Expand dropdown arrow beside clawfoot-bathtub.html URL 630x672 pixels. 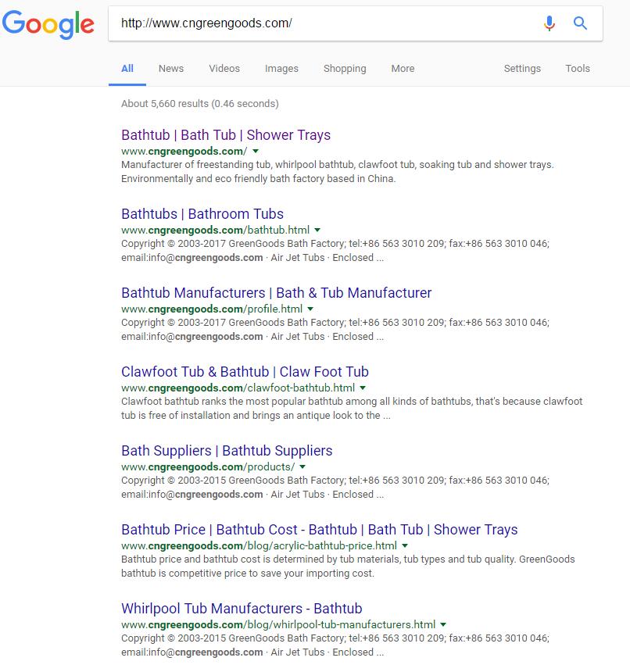click(363, 388)
